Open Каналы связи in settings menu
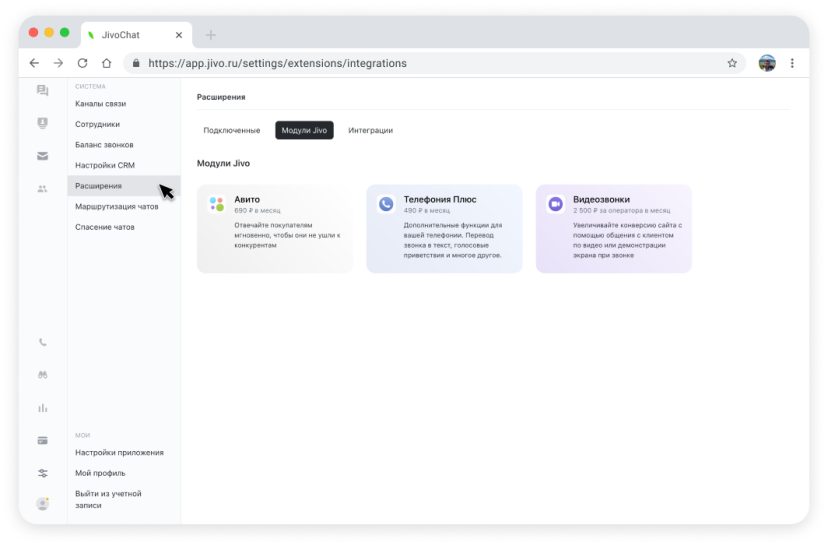The height and width of the screenshot is (546, 828). click(x=100, y=104)
